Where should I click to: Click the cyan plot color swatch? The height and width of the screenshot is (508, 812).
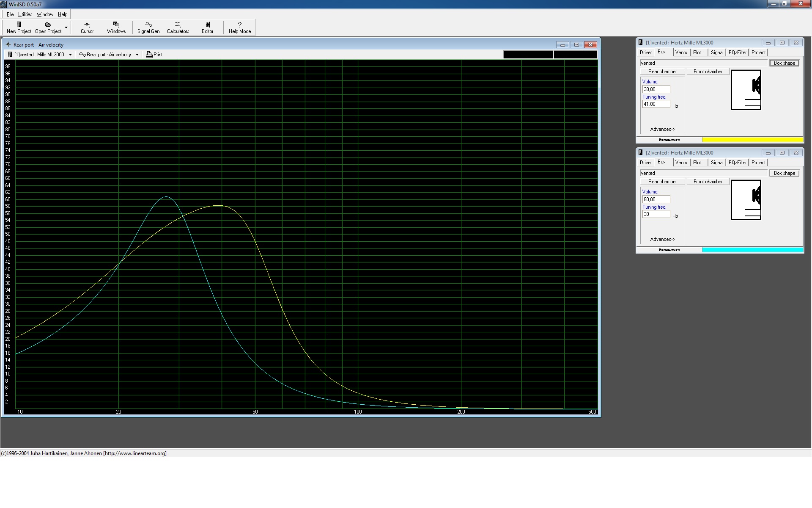(x=752, y=250)
